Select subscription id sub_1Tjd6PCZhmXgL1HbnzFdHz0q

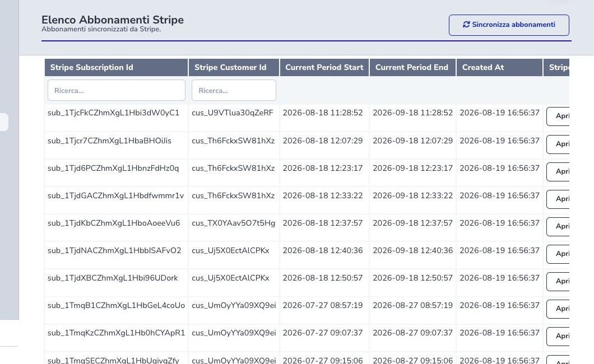point(113,169)
